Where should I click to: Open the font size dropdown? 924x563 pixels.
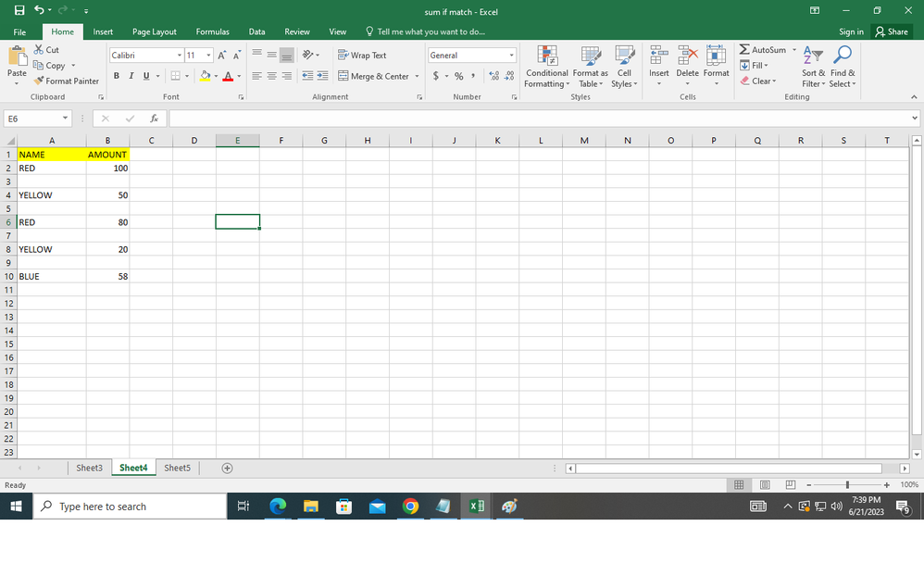tap(208, 56)
